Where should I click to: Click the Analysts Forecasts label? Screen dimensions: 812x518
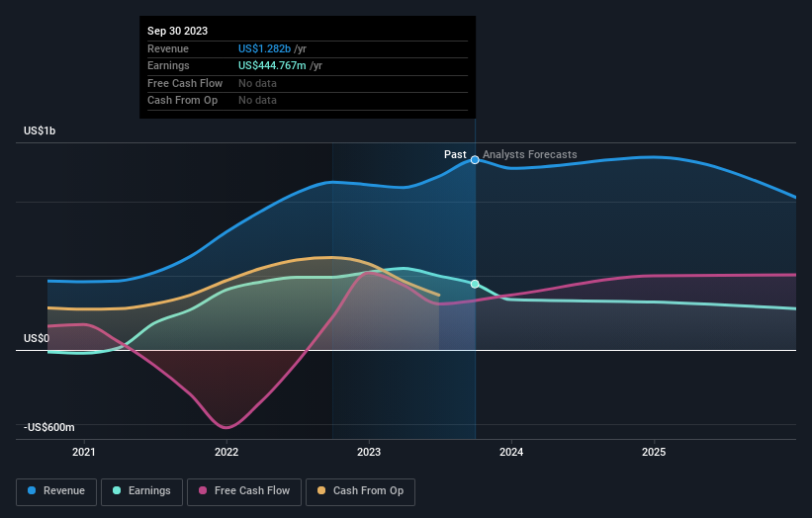[x=530, y=154]
